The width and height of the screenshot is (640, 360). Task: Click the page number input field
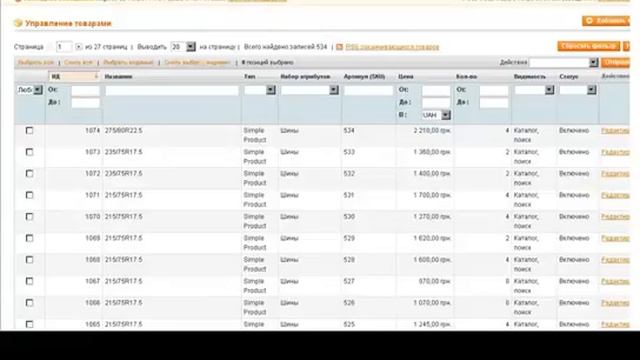pos(64,47)
